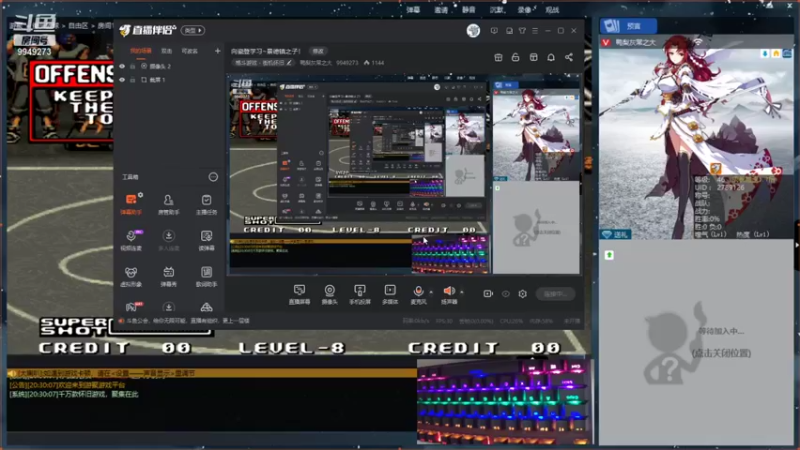Open the 多人连麦 tool

[x=168, y=240]
